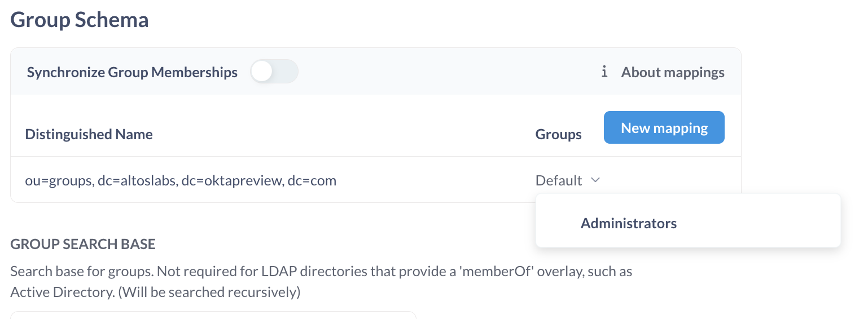Image resolution: width=868 pixels, height=319 pixels.
Task: Click the Group Schema section heading
Action: 80,20
